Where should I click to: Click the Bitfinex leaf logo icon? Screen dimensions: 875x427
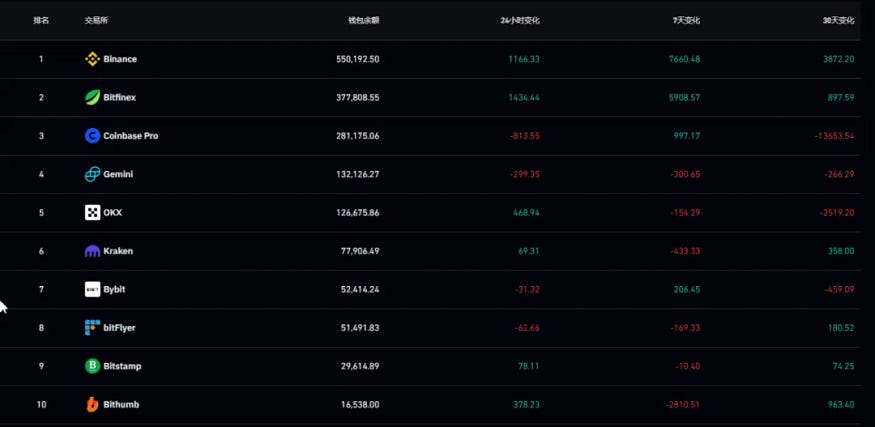click(x=93, y=98)
